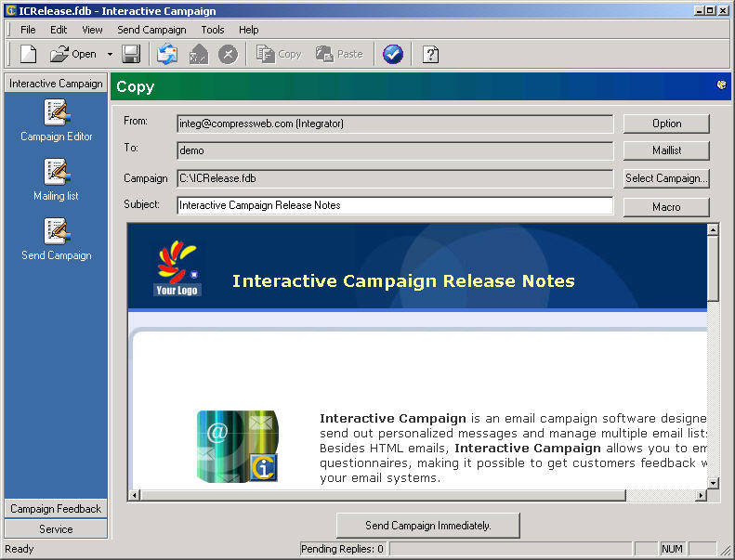Click the horizontal scrollbar thumb in preview
The image size is (735, 560).
tap(383, 495)
